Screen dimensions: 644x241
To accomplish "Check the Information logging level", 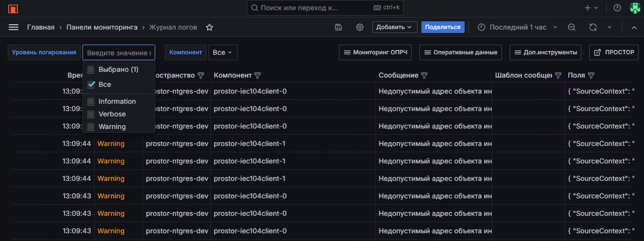I will tap(91, 101).
